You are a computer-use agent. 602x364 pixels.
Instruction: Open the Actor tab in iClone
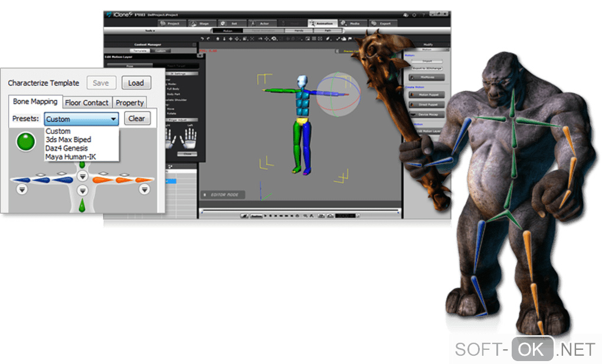click(263, 24)
